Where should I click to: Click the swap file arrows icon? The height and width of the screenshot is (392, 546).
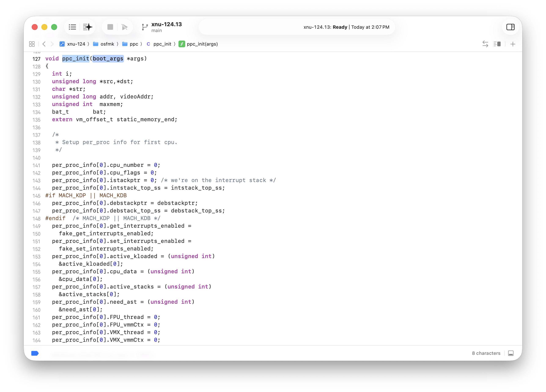pyautogui.click(x=485, y=44)
